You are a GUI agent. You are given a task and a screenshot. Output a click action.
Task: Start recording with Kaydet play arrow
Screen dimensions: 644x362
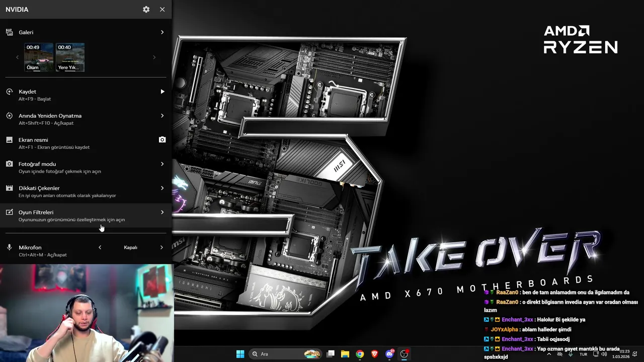click(x=162, y=92)
